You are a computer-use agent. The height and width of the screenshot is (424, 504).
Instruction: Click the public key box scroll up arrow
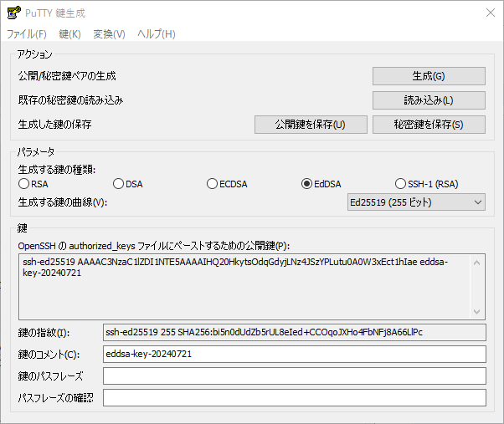(x=477, y=263)
